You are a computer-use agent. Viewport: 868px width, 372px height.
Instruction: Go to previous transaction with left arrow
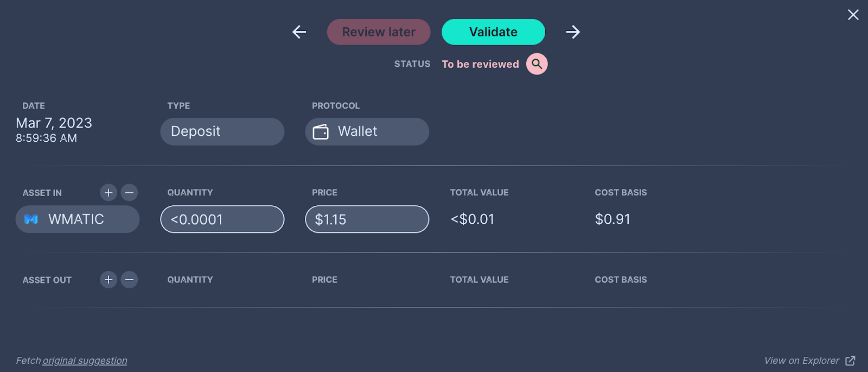click(299, 32)
